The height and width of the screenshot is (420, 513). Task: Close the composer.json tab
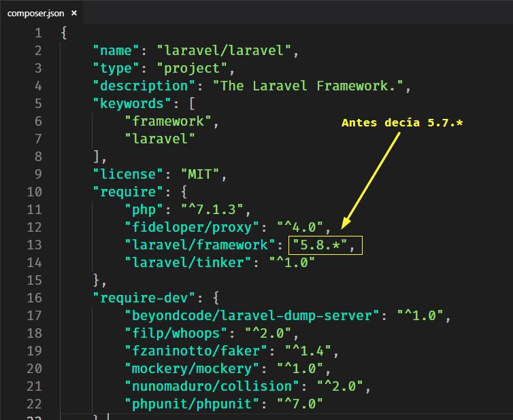(74, 13)
